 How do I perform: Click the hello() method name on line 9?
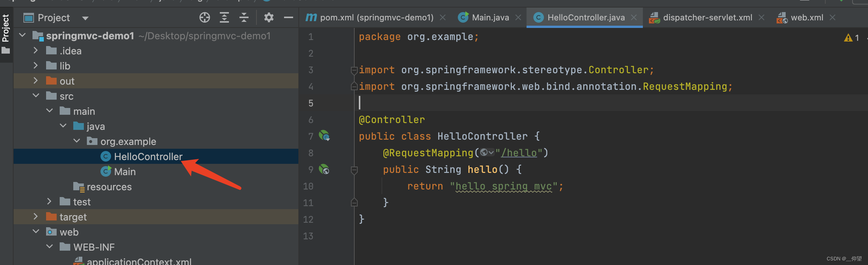(x=482, y=169)
